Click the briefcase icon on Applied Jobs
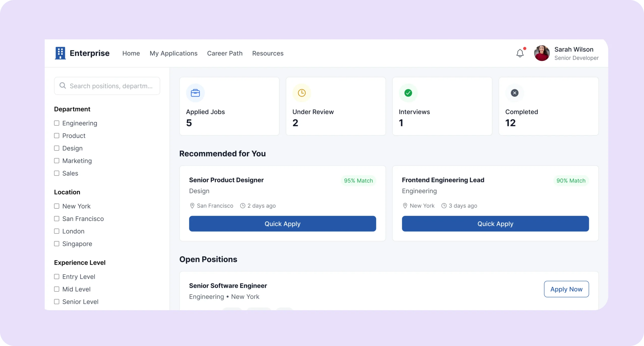The height and width of the screenshot is (346, 644). [x=195, y=93]
